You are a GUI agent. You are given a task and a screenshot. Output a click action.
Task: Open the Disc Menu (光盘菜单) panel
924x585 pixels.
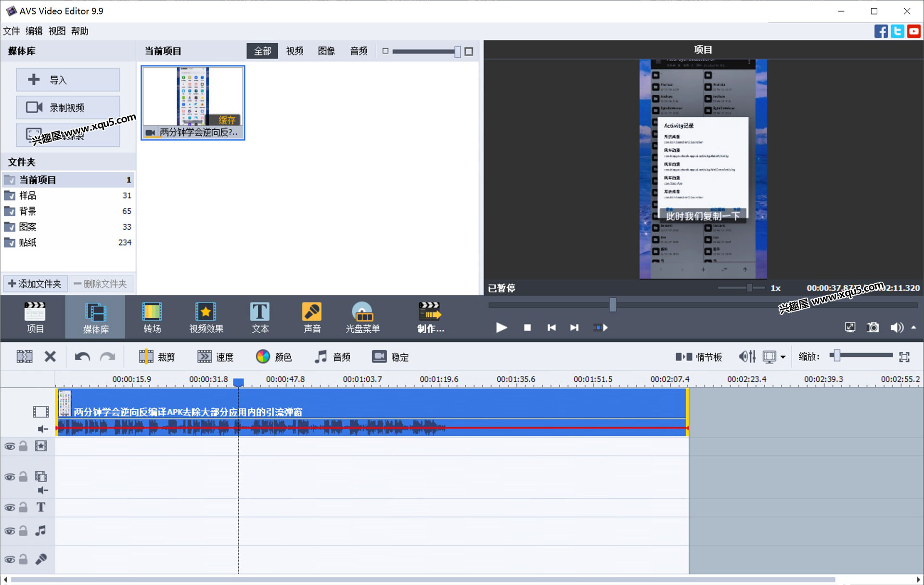pos(362,317)
